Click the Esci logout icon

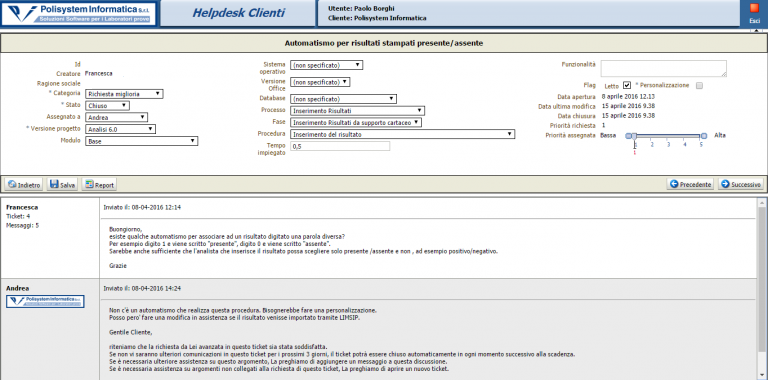(755, 9)
